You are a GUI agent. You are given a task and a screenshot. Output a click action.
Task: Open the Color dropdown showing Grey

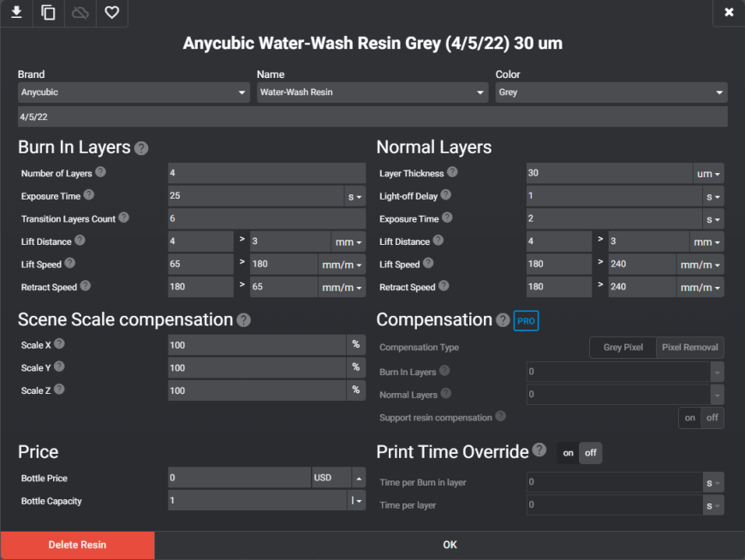pos(611,92)
